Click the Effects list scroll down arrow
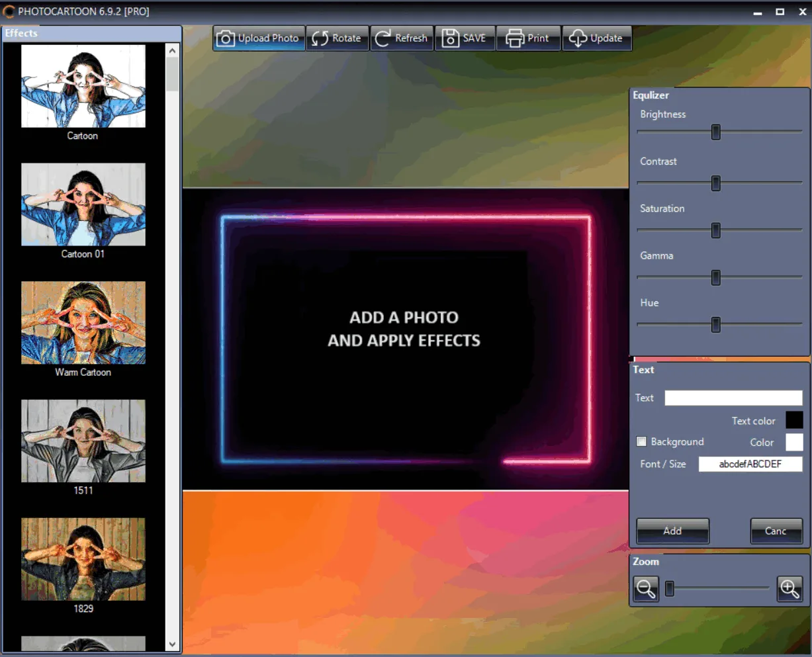The height and width of the screenshot is (657, 812). click(x=173, y=644)
